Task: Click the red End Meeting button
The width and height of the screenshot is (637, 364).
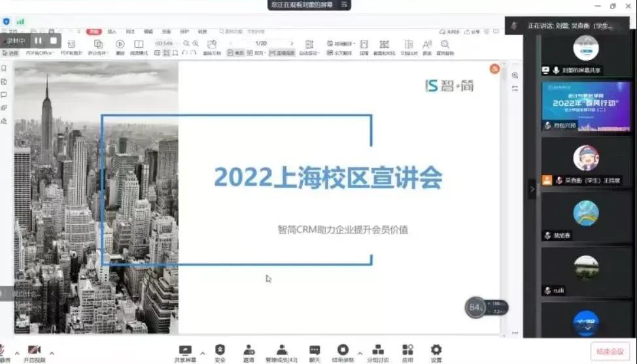Action: (610, 352)
